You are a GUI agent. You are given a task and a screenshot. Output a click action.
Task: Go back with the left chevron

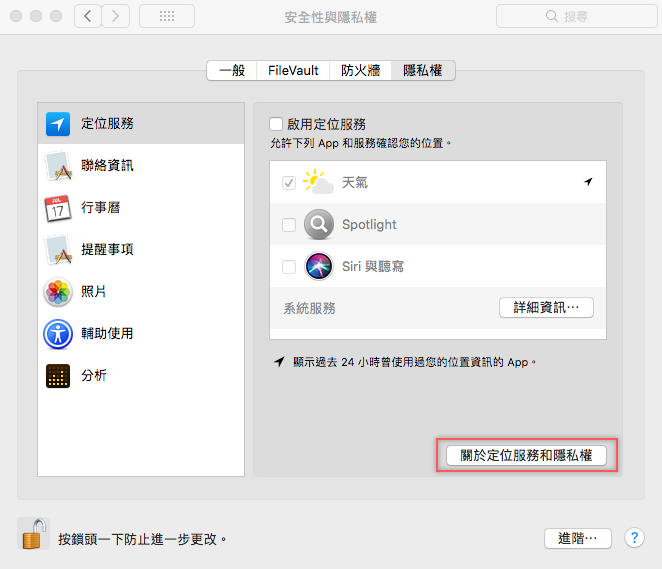(x=88, y=16)
